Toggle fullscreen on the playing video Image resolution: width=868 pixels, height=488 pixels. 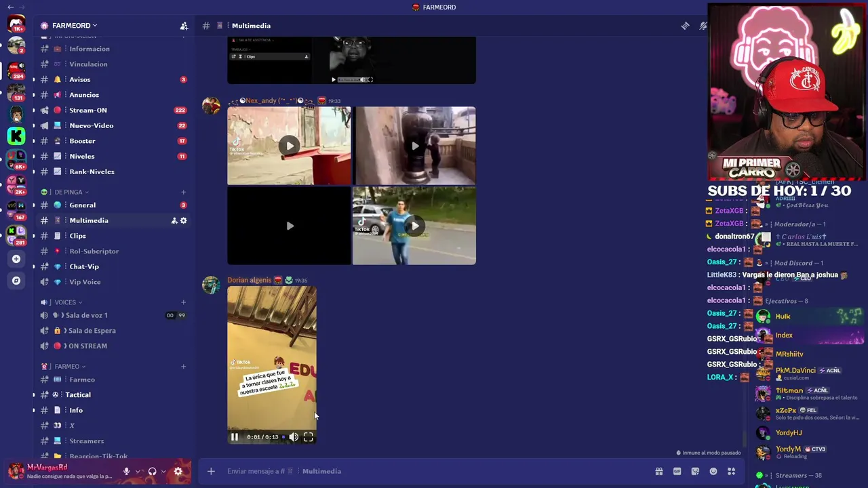coord(309,437)
